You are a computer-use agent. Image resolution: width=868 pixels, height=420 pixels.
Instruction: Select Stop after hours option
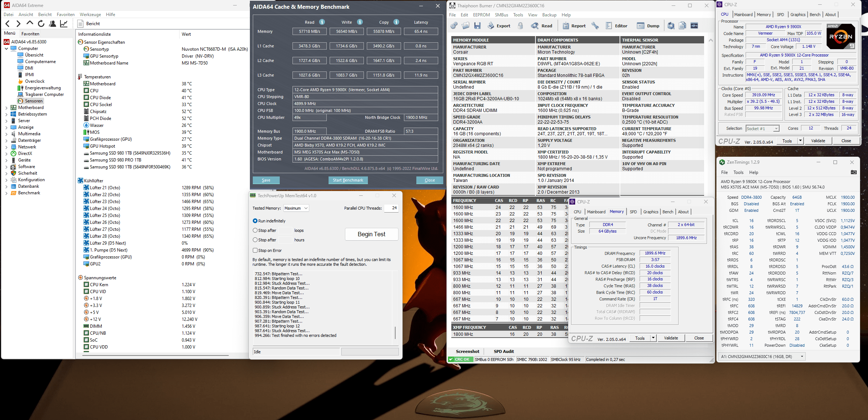264,240
